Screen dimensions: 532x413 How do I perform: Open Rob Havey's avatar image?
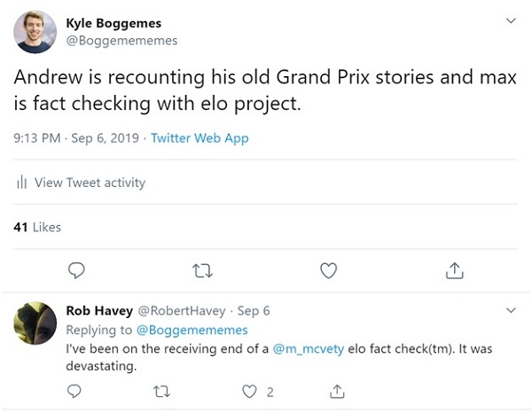[36, 324]
